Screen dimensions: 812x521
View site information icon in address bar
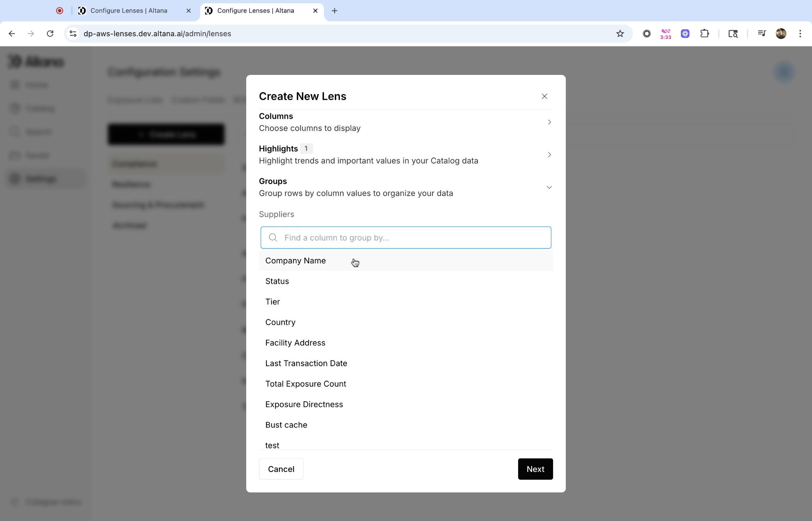(x=73, y=34)
